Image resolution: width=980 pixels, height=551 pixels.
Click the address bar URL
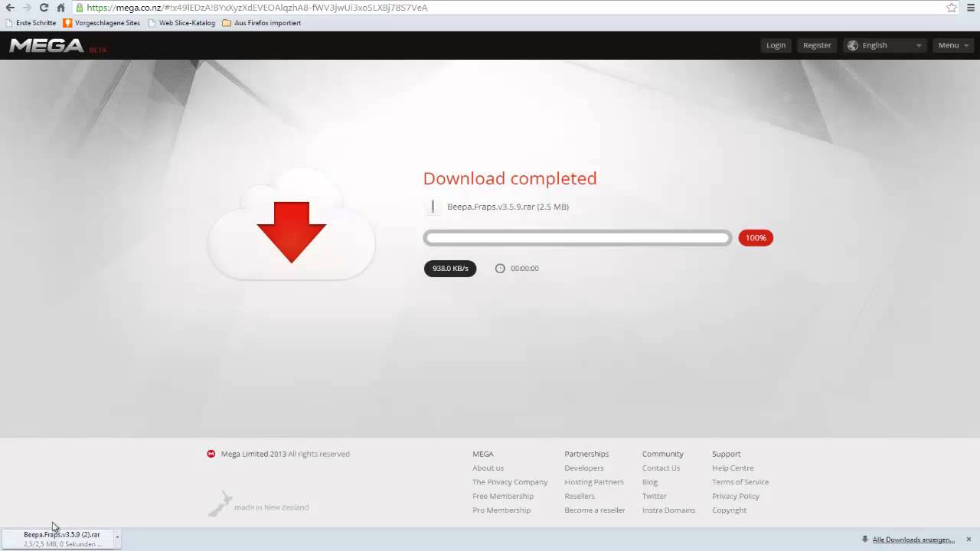point(257,8)
